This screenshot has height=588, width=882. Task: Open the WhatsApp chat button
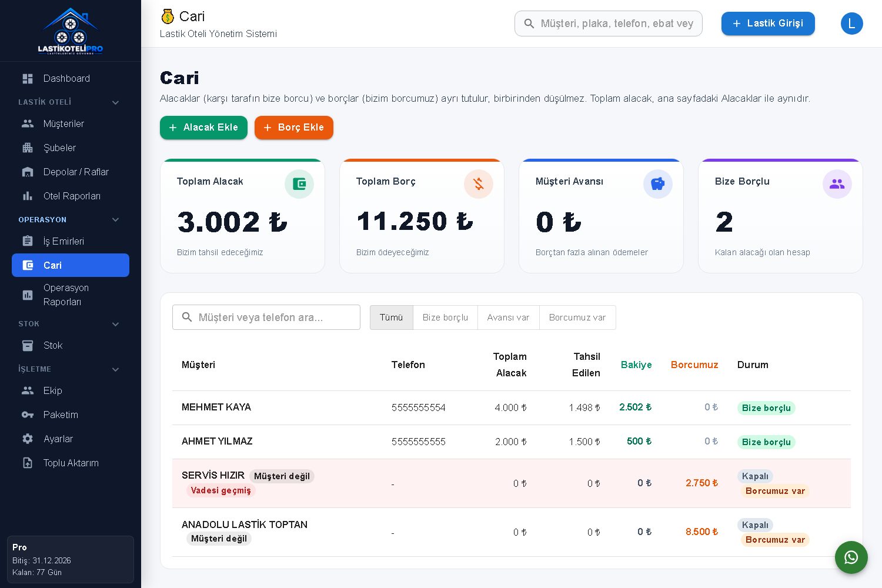coord(851,557)
